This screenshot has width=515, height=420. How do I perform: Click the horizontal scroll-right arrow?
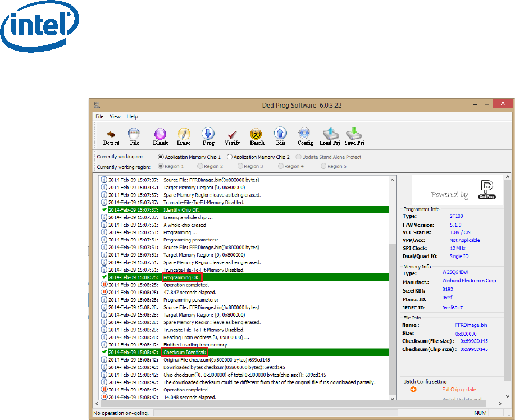point(500,404)
